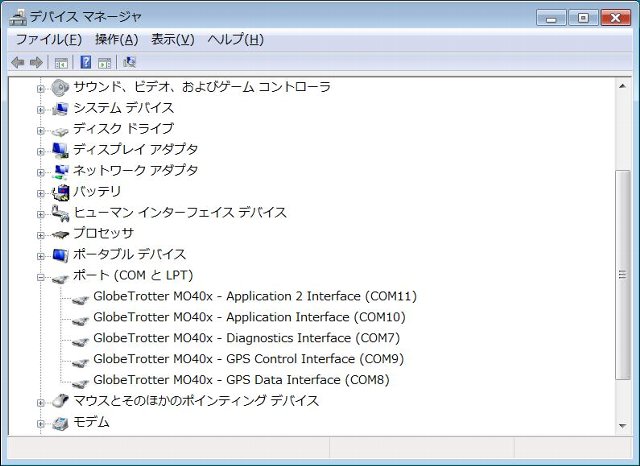Screen dimensions: 640x466
Task: Expand the ディスク ドライブ node
Action: [40, 131]
